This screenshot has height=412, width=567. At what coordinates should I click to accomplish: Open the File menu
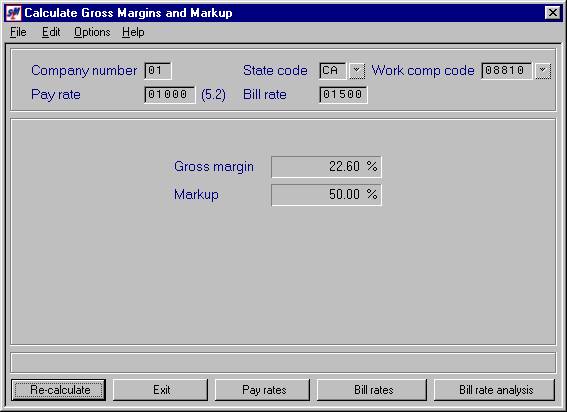click(18, 32)
